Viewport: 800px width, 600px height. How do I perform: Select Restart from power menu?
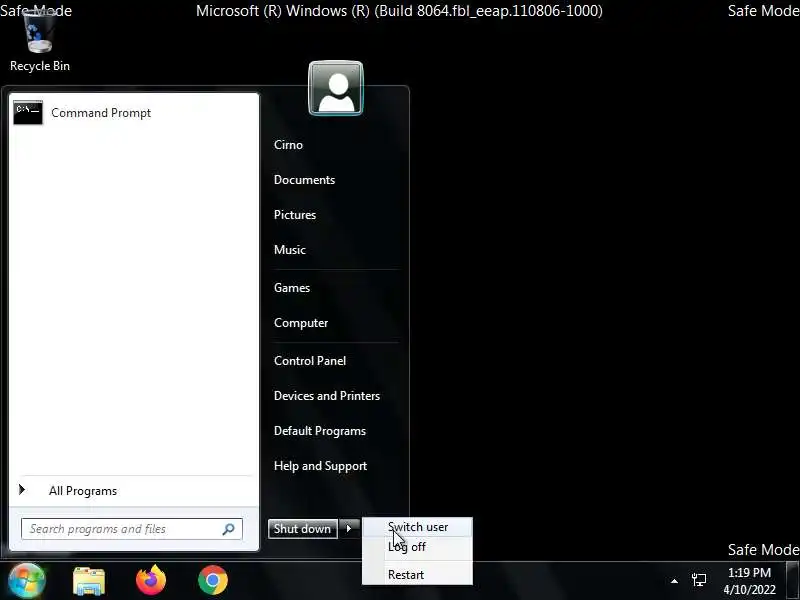[417, 575]
